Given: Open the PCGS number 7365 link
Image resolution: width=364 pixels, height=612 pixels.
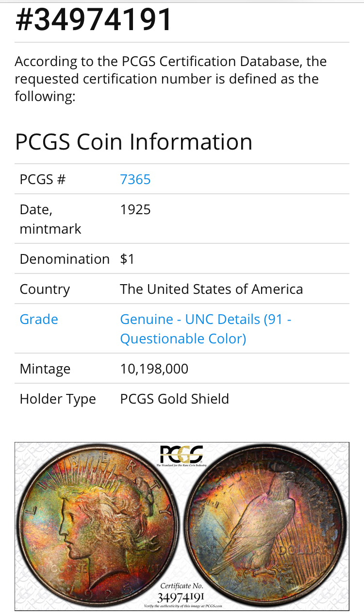Looking at the screenshot, I should click(135, 179).
